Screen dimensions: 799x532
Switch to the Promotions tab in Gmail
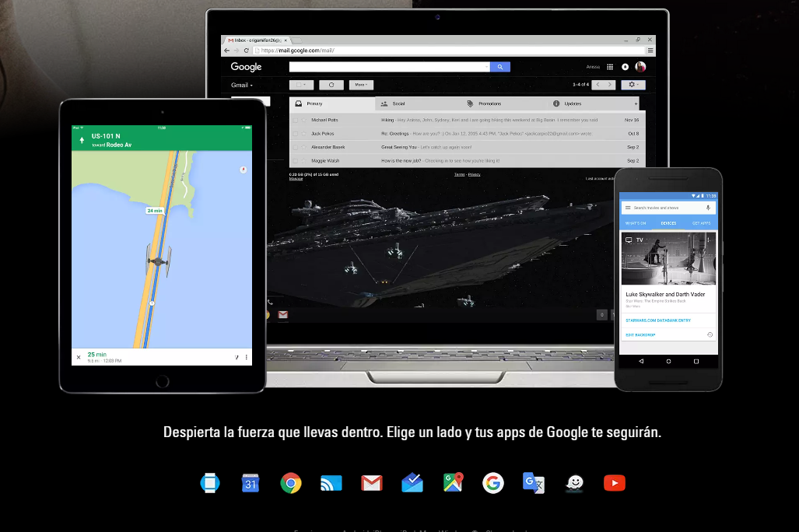pos(504,103)
